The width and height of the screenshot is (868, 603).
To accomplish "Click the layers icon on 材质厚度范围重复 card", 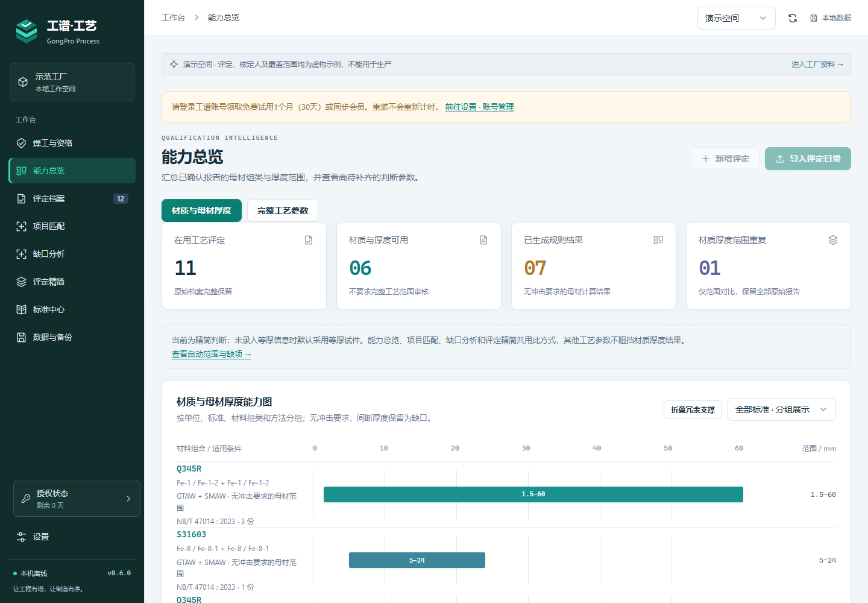I will coord(833,240).
